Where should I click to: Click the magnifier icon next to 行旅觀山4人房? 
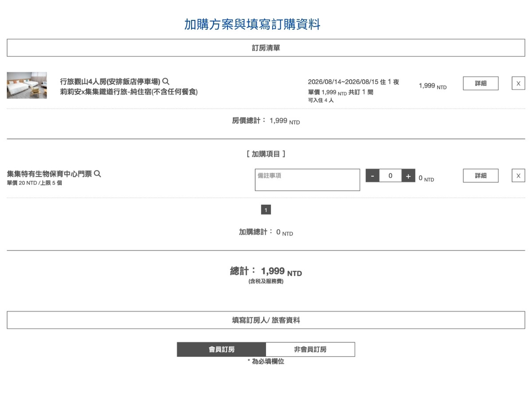point(166,81)
